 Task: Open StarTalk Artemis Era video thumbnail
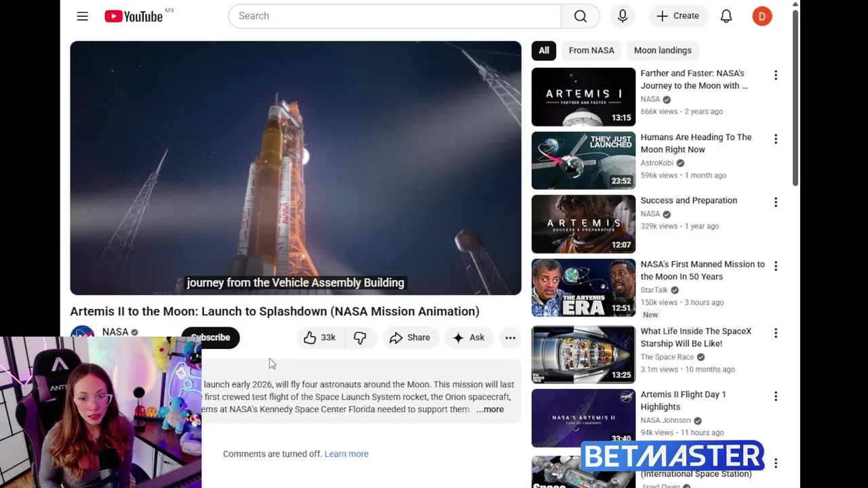[x=583, y=288]
